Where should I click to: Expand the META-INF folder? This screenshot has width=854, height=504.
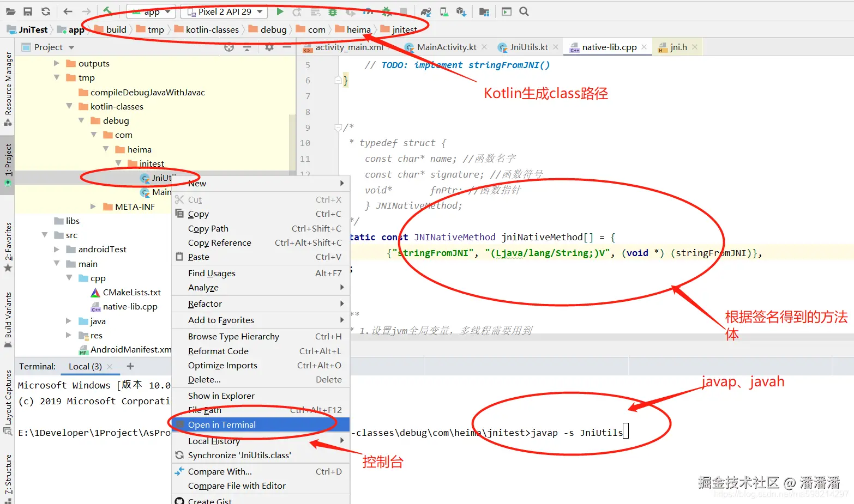pyautogui.click(x=93, y=207)
